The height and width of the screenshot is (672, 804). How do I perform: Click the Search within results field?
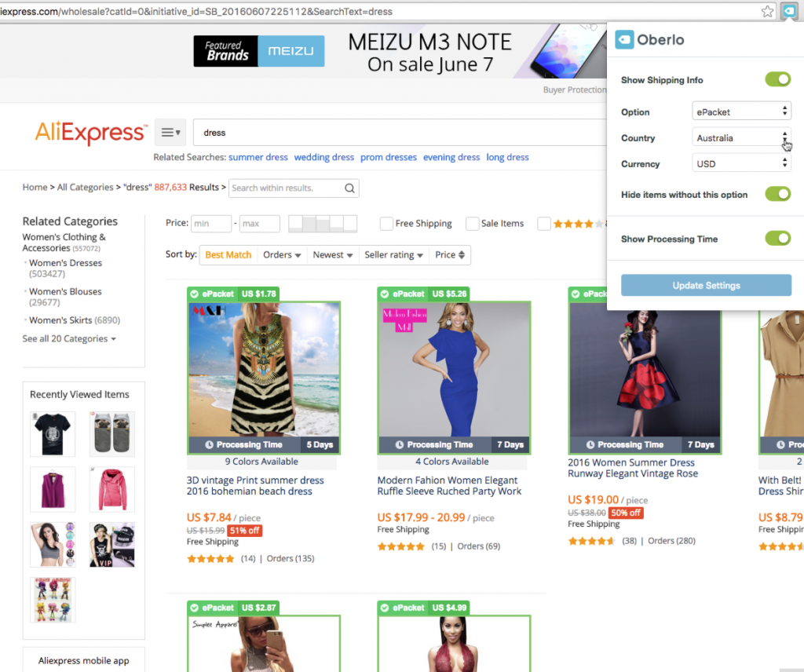click(x=294, y=188)
